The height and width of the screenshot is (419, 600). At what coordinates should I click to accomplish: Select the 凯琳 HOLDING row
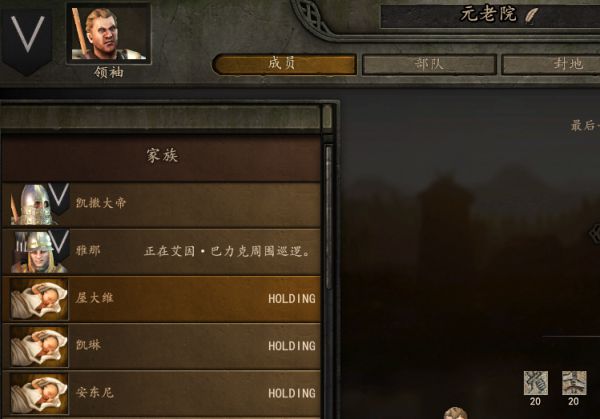tap(161, 346)
